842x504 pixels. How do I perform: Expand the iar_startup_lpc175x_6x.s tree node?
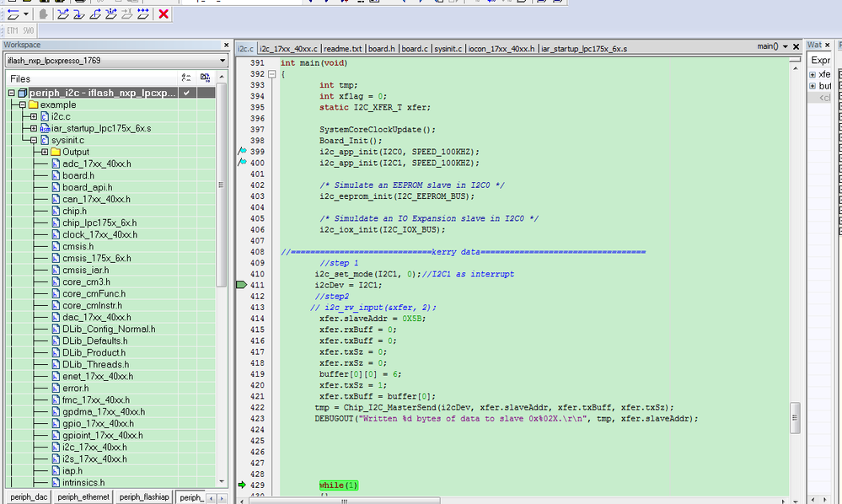(x=34, y=128)
